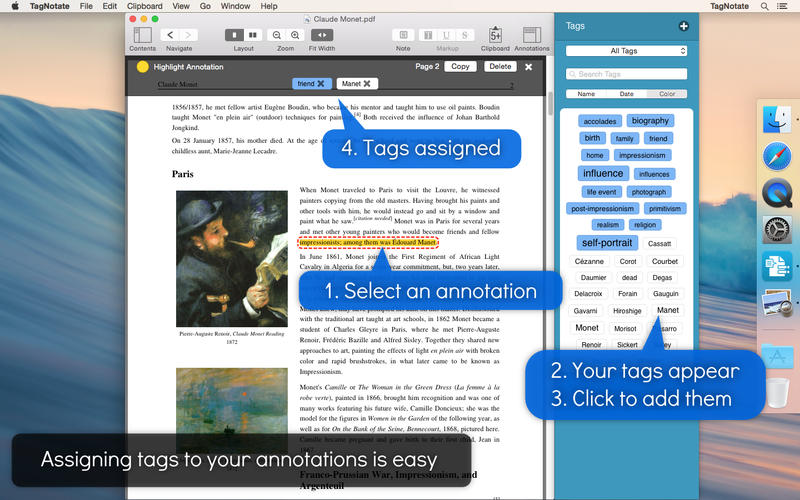
Task: Close the Highlight Annotation bar
Action: coord(529,67)
